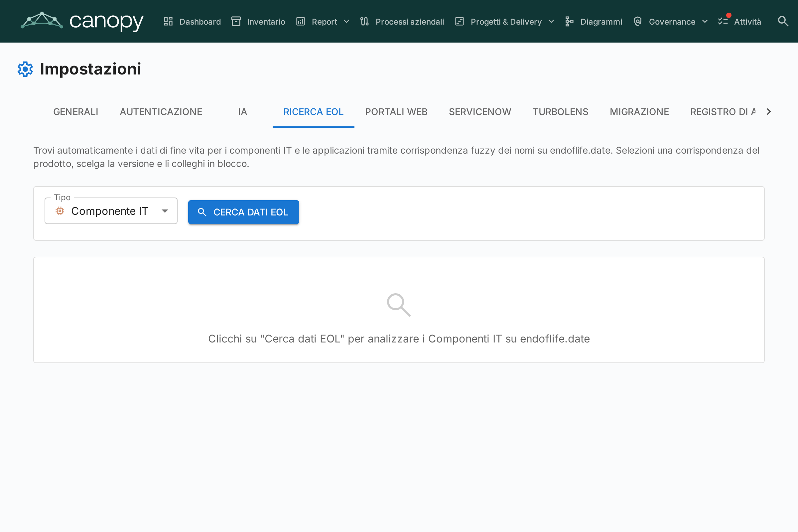Click the Processi aziendali flow icon
The width and height of the screenshot is (798, 532).
coord(364,21)
